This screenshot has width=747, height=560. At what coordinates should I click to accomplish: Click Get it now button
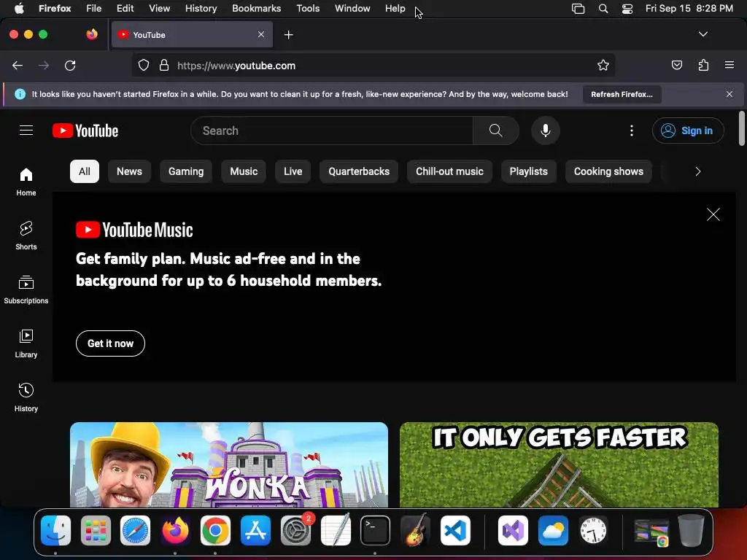click(x=111, y=343)
